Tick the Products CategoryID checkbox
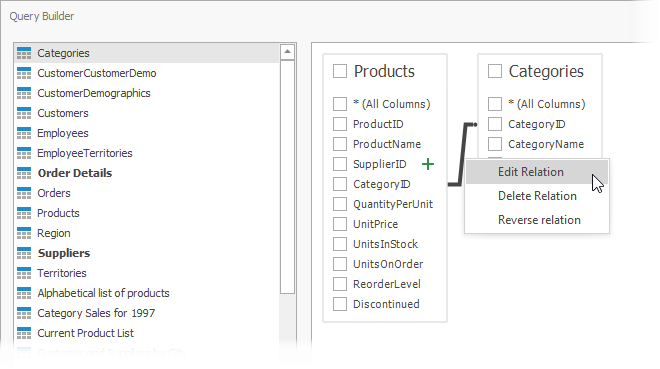 340,184
